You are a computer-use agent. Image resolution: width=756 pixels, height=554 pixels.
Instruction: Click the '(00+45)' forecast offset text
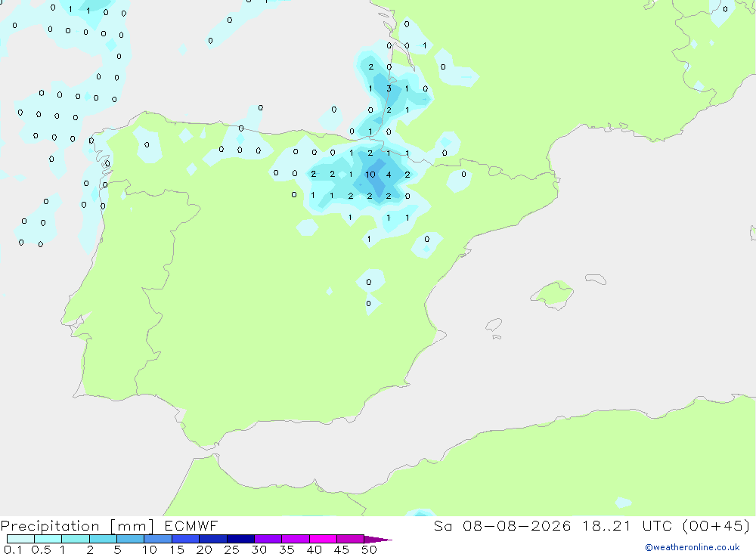(717, 525)
